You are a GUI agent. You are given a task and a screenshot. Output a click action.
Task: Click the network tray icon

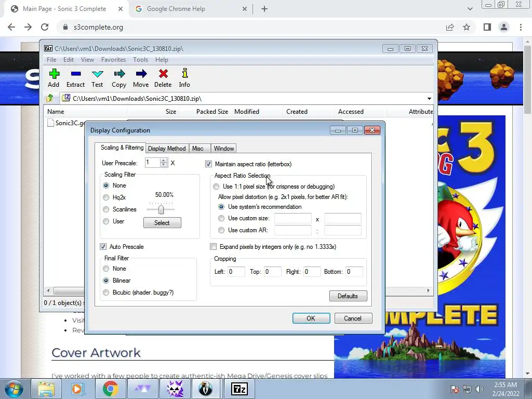coord(467,389)
